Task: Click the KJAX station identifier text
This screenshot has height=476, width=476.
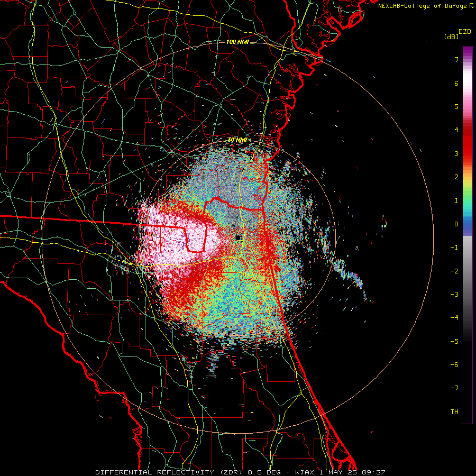Action: click(305, 472)
